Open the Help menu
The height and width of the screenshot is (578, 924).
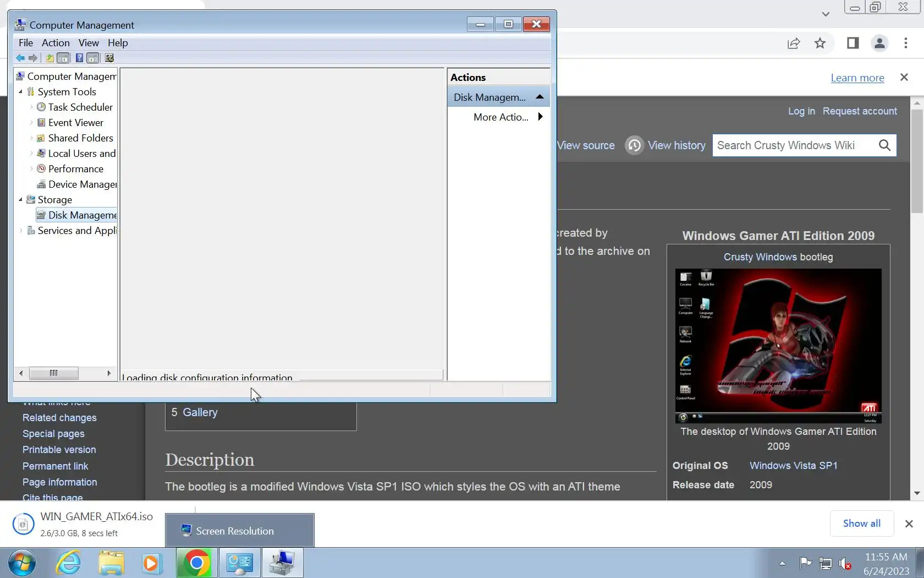click(118, 42)
